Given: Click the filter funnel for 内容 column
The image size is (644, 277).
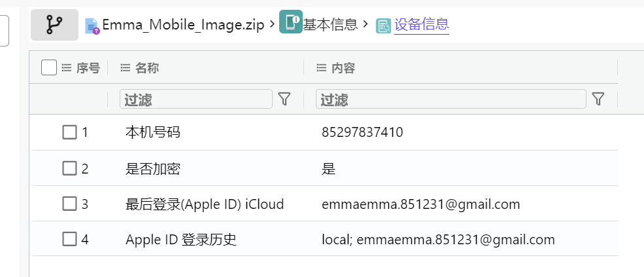Looking at the screenshot, I should (x=598, y=99).
